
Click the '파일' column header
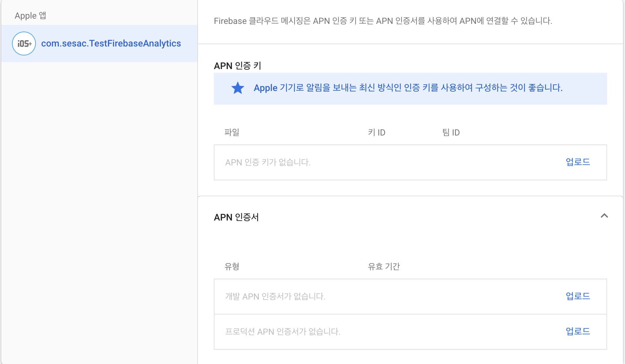[x=232, y=132]
